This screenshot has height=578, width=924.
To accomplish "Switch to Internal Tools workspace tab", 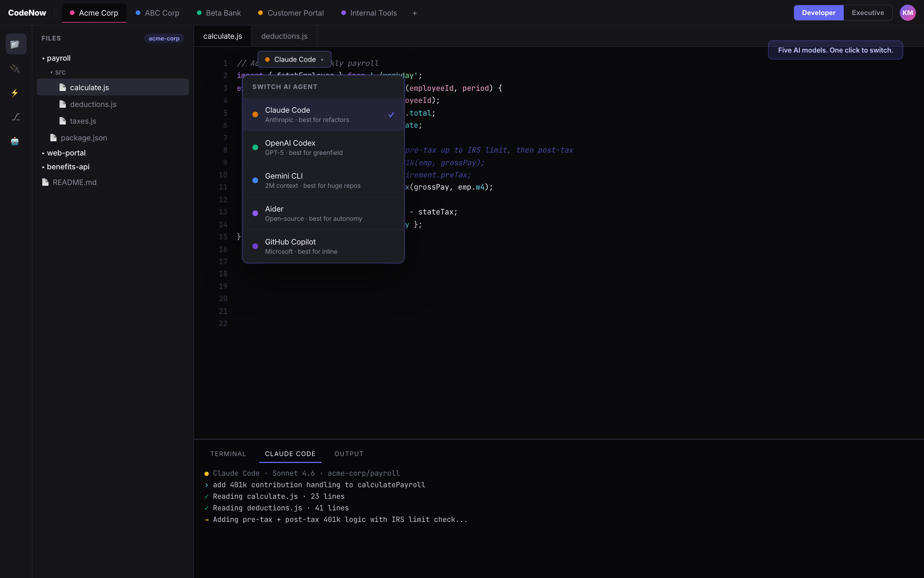I will point(369,13).
